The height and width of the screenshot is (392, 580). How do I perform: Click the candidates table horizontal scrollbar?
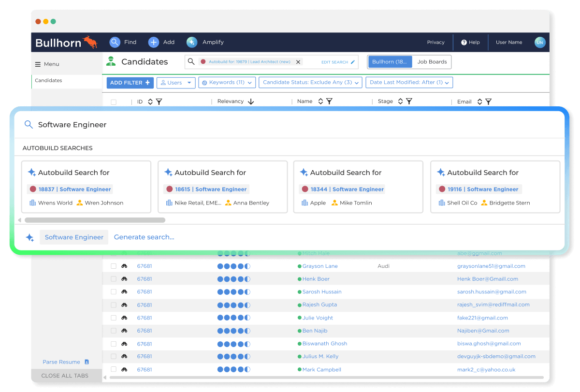pos(326,377)
